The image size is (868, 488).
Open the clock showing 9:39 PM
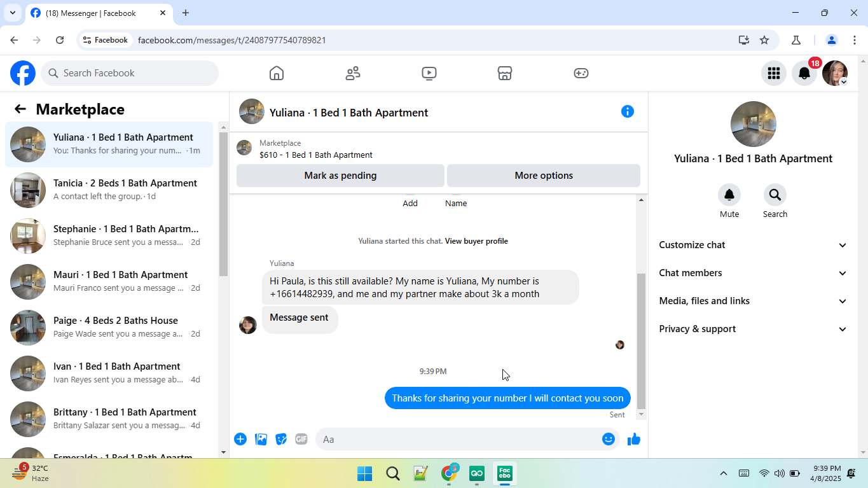pos(827,473)
